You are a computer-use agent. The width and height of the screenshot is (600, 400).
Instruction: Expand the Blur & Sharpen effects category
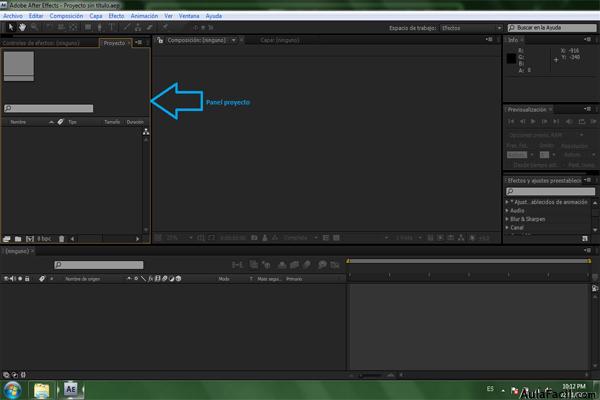coord(507,219)
